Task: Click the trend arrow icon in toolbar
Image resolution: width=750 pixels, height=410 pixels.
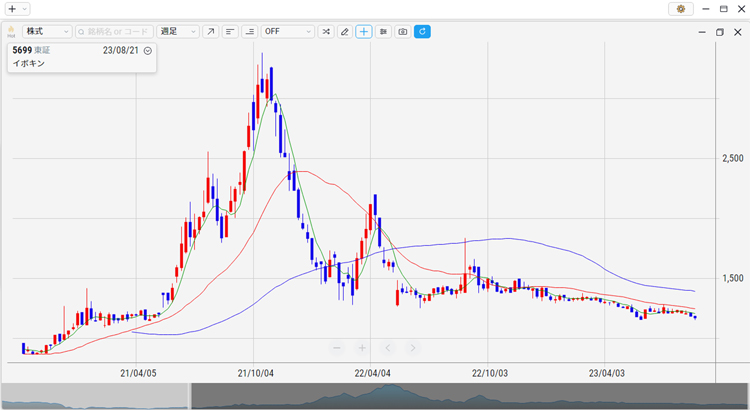Action: [210, 31]
